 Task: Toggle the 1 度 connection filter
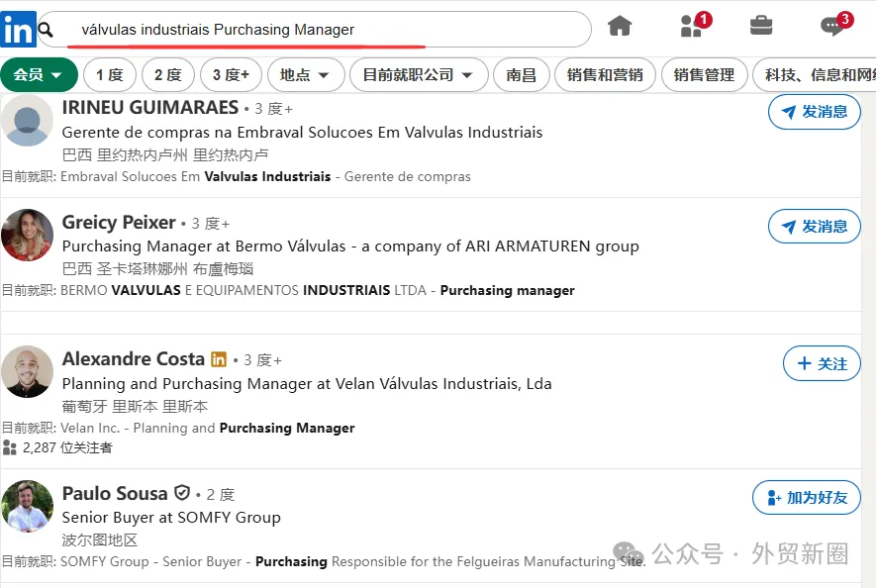[110, 75]
